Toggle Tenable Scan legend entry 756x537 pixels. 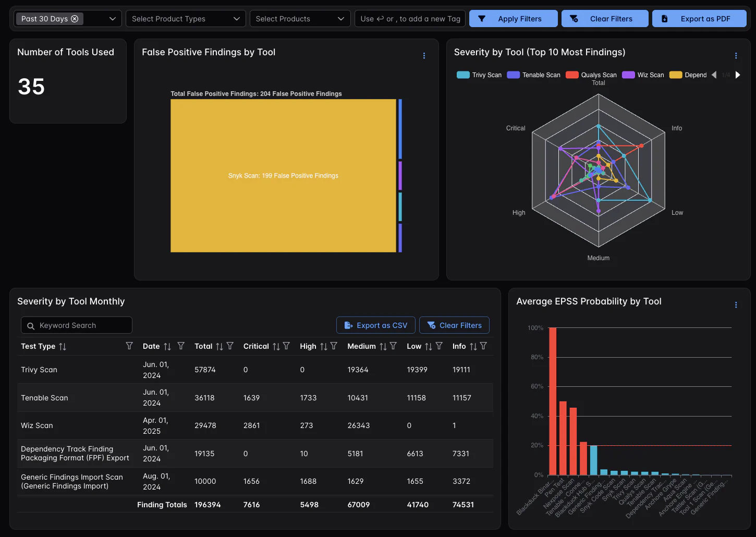point(534,75)
